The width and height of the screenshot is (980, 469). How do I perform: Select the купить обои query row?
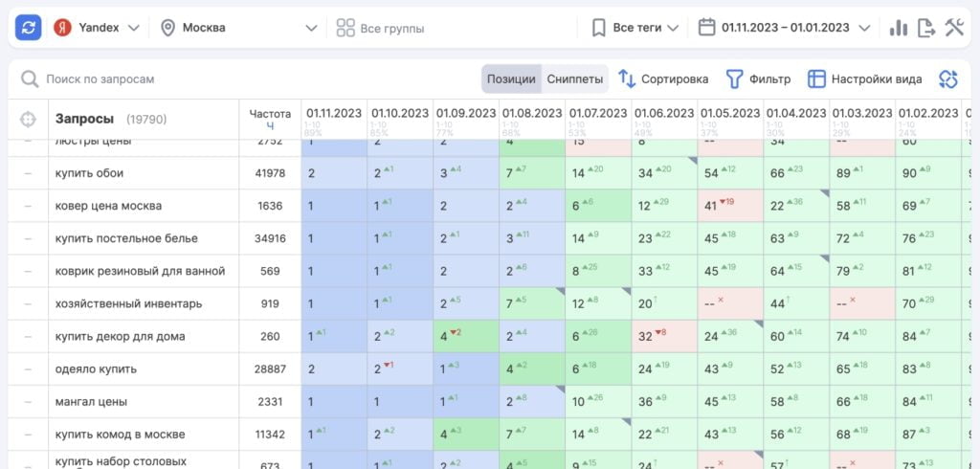[x=90, y=173]
